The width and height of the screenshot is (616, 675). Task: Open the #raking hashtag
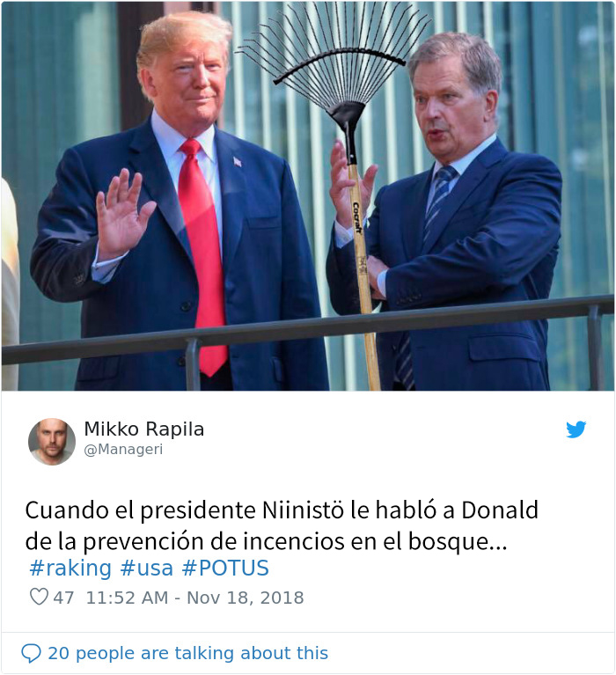coord(70,568)
